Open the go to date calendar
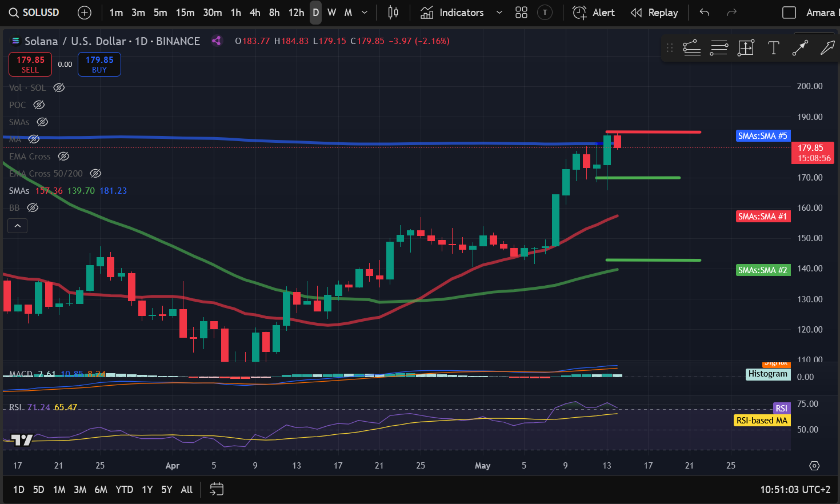Viewport: 840px width, 504px height. click(x=217, y=489)
